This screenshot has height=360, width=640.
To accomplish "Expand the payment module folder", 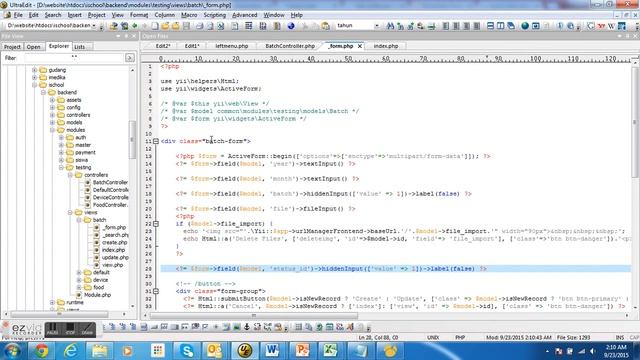I will (61, 153).
